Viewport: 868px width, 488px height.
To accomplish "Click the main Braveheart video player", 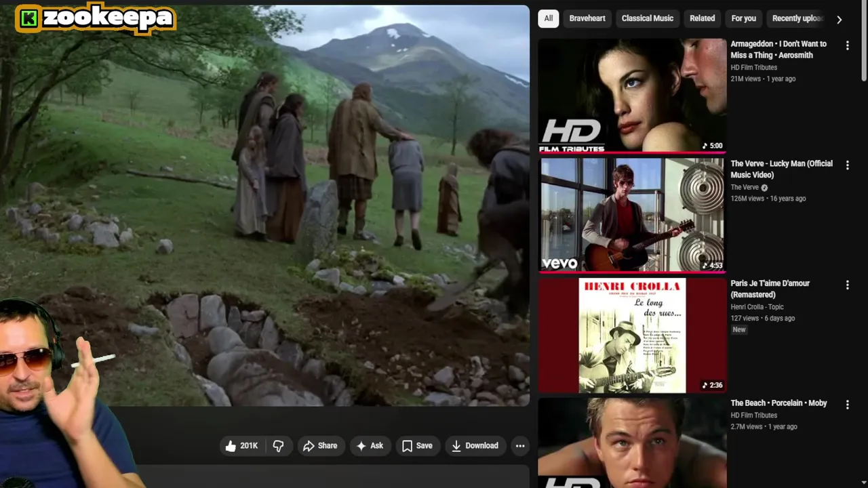I will 264,205.
